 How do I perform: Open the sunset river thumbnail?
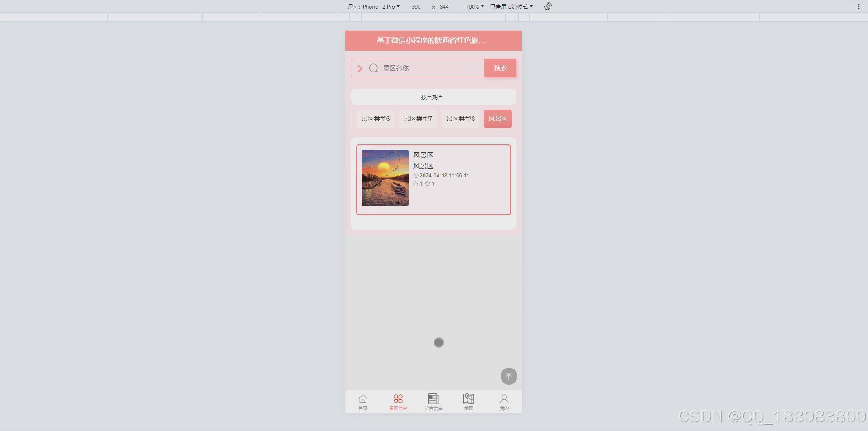pos(385,178)
